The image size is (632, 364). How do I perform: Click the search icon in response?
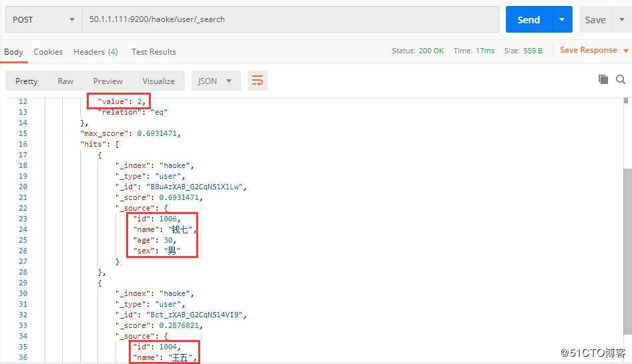(622, 79)
